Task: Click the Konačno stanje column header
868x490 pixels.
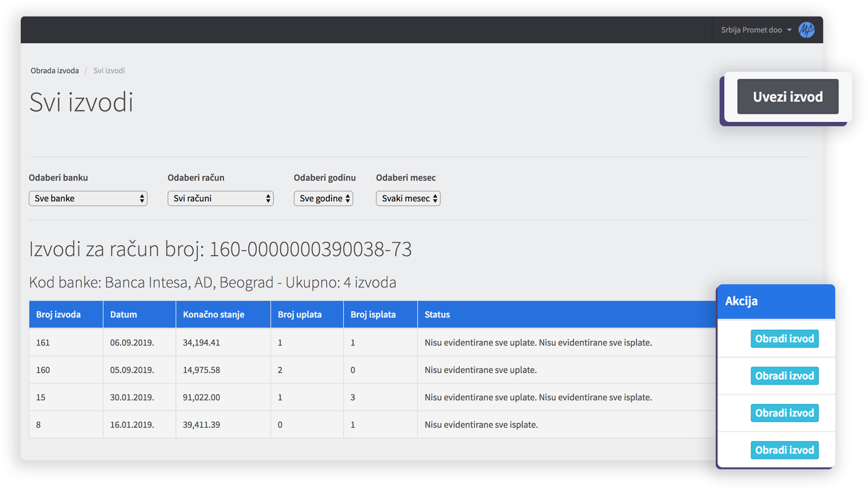Action: 214,315
